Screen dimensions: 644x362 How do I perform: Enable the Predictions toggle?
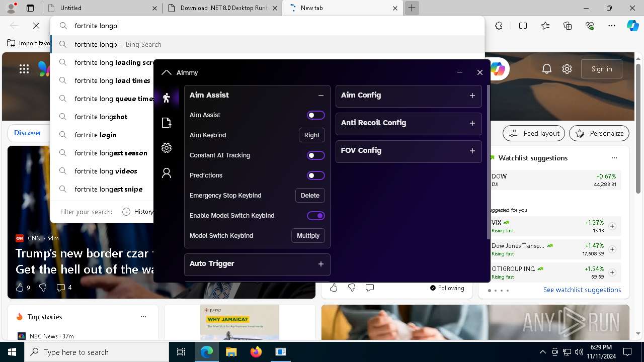point(316,175)
